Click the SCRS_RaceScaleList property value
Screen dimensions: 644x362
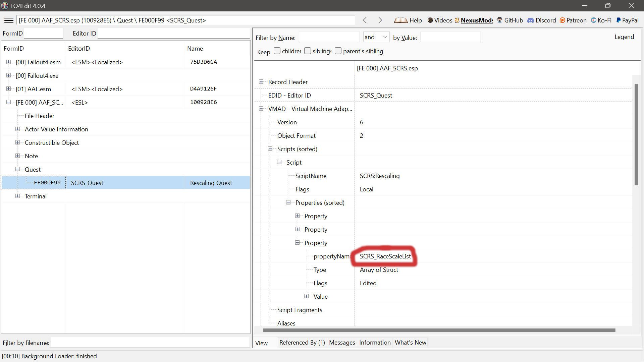pyautogui.click(x=385, y=256)
